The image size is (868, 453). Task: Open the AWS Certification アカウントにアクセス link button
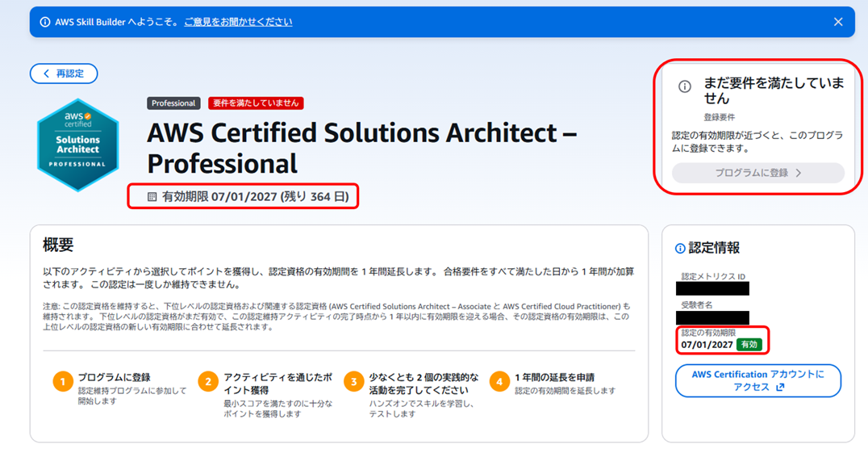[757, 380]
